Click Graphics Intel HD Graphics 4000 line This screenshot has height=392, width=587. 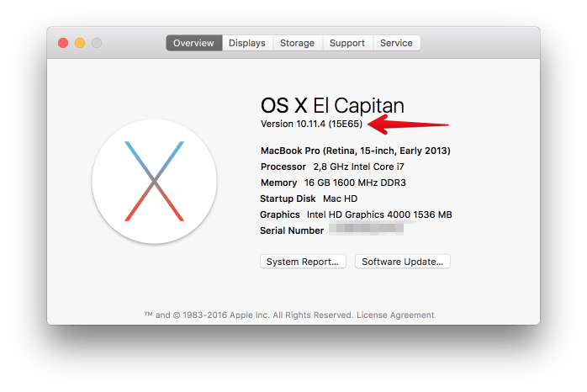pyautogui.click(x=356, y=215)
